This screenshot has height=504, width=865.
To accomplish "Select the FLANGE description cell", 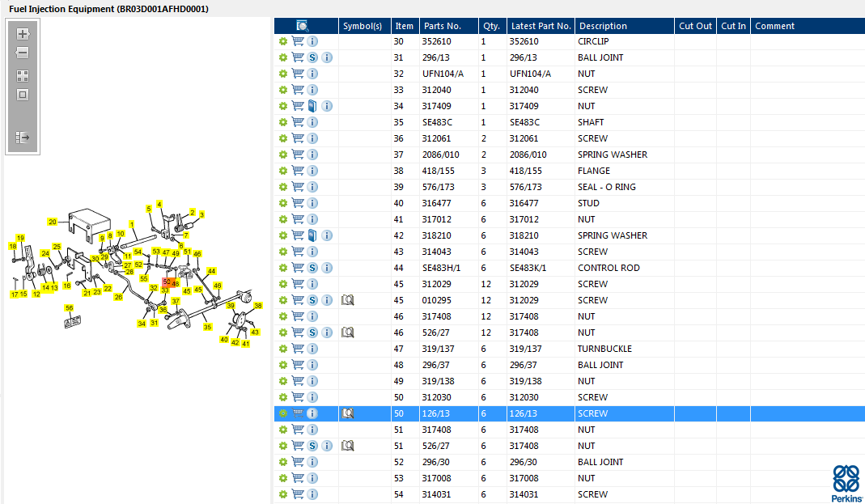I will click(594, 171).
